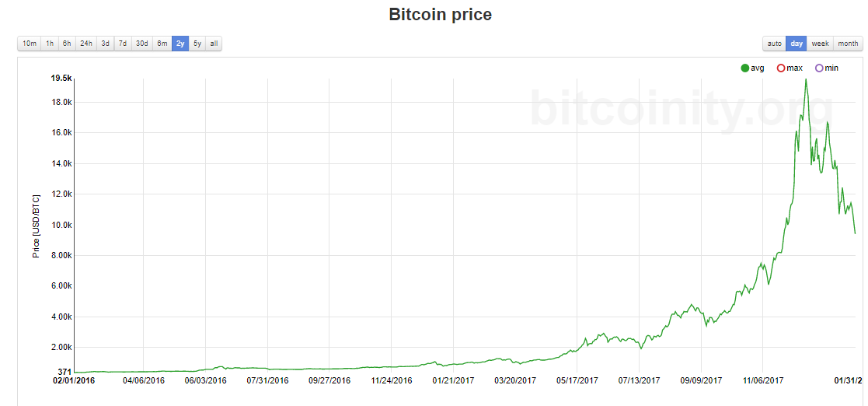Select the 6m time range
The height and width of the screenshot is (406, 868).
point(162,44)
